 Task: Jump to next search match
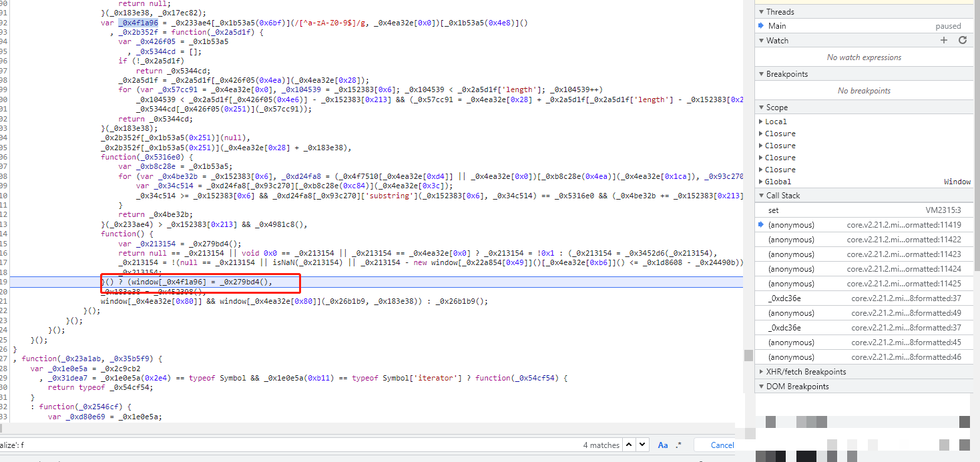click(642, 445)
